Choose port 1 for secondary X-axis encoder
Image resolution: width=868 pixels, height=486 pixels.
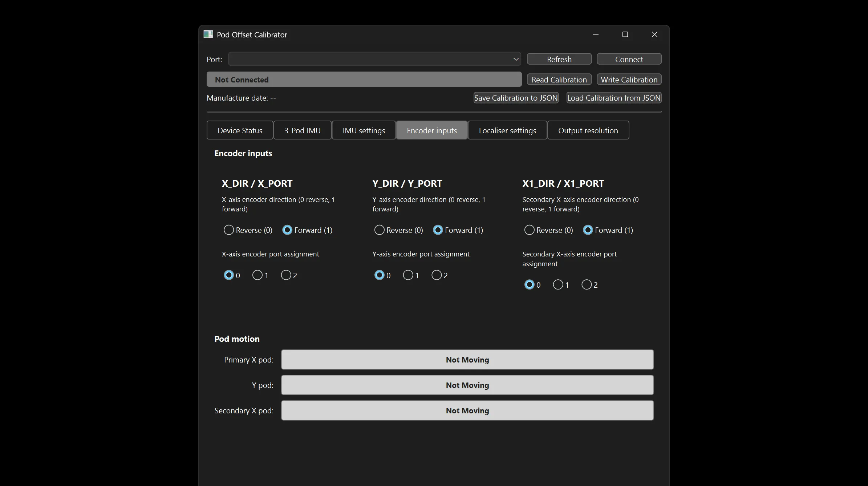coord(561,285)
